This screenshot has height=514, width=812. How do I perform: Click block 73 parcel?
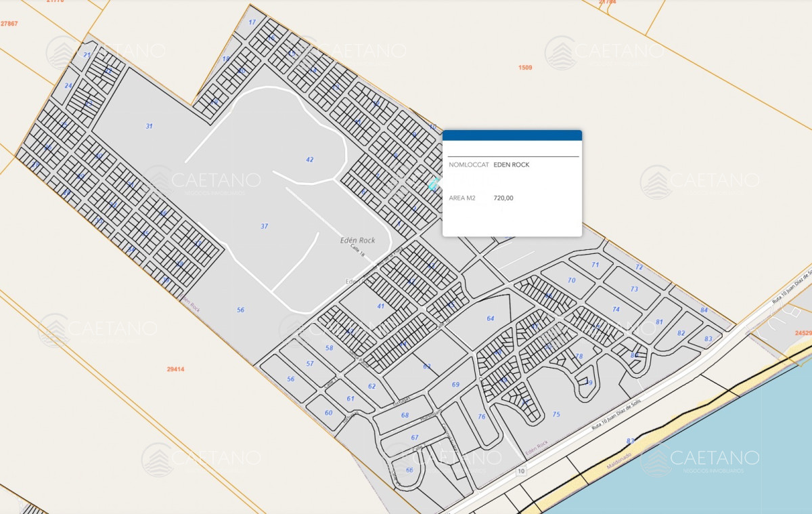[633, 289]
